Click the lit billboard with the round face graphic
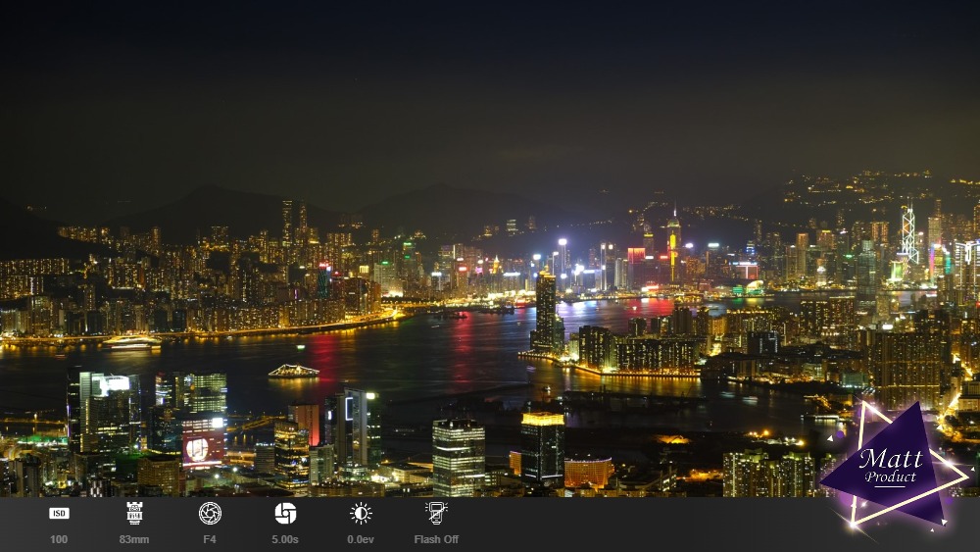Image resolution: width=980 pixels, height=552 pixels. pos(201,450)
